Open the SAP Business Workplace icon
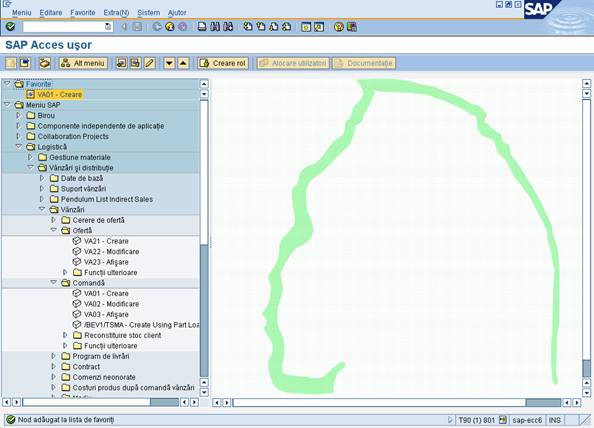The image size is (594, 428). click(x=45, y=63)
